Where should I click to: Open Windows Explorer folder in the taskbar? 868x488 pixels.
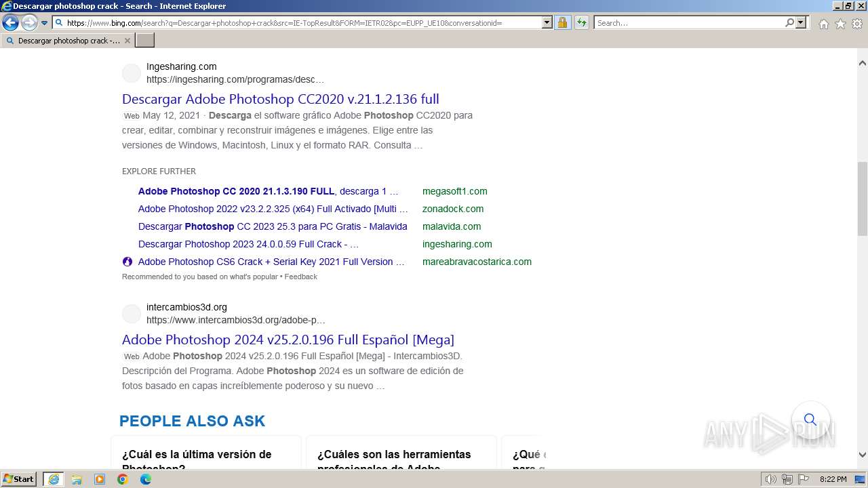click(77, 479)
